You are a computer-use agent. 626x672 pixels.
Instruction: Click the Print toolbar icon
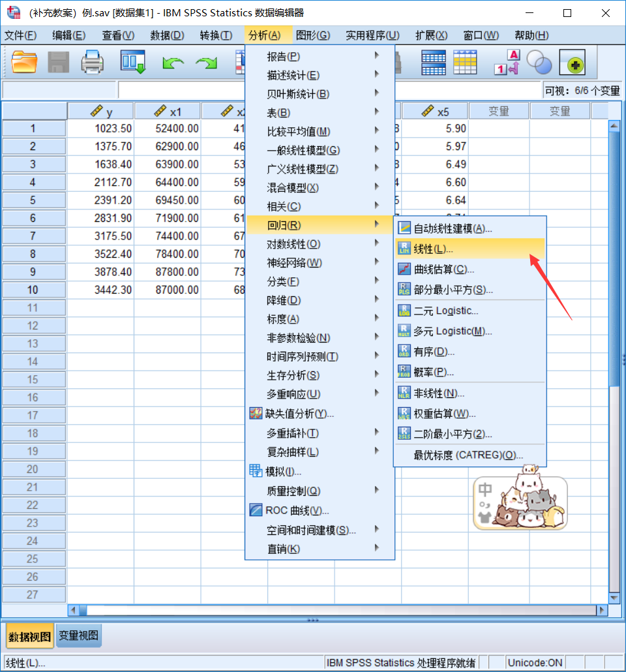click(x=93, y=62)
